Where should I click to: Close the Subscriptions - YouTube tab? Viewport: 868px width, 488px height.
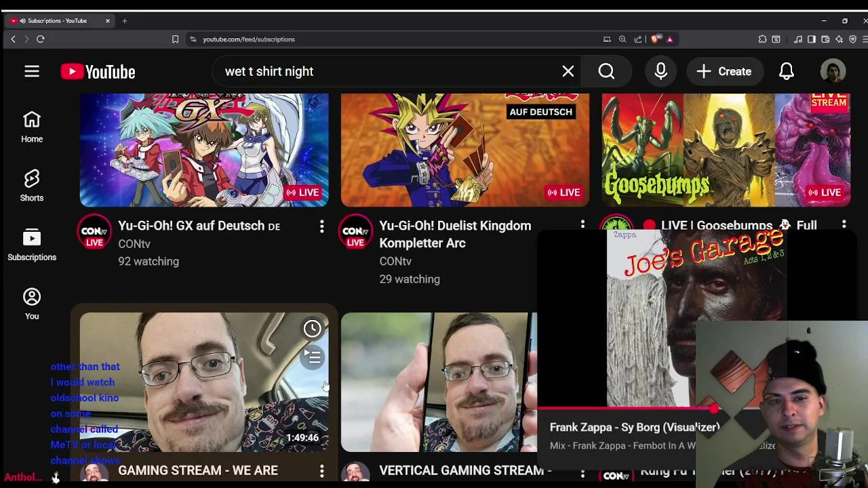coord(107,21)
